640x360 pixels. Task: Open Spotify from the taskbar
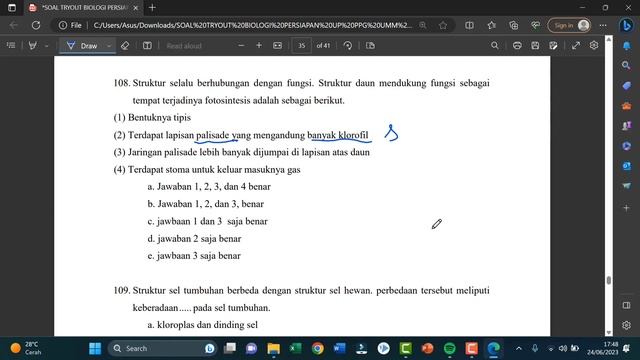coord(449,349)
